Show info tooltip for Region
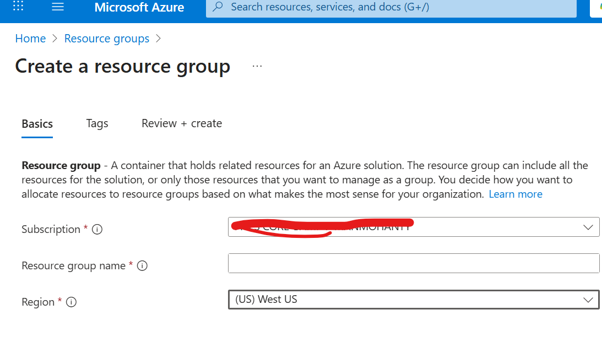Screen dimensions: 602x364 [71, 302]
